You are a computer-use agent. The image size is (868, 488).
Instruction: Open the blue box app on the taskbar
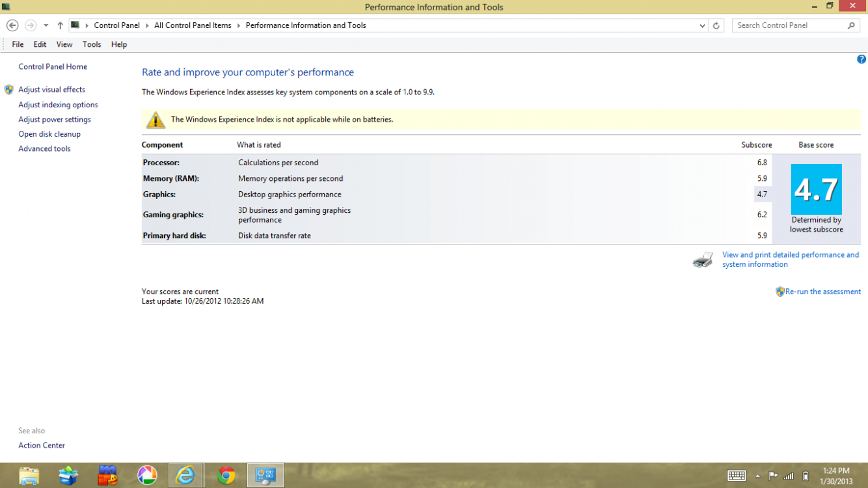[68, 476]
